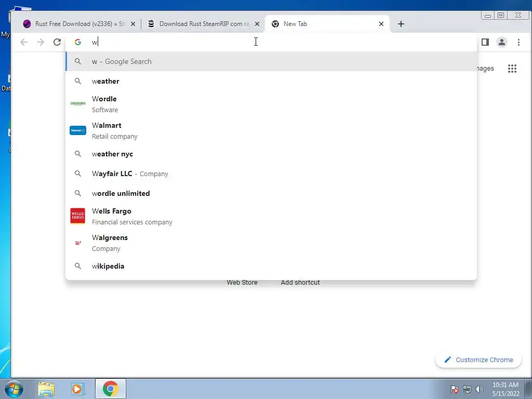Choose the Wordle Software suggestion
The height and width of the screenshot is (399, 532).
point(271,104)
